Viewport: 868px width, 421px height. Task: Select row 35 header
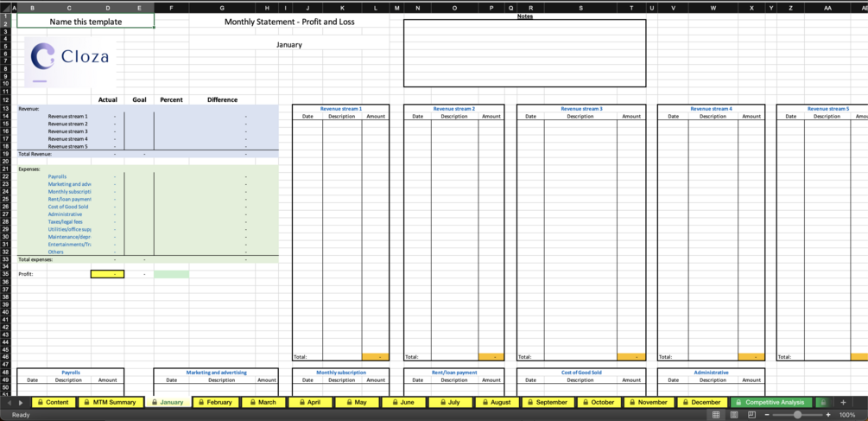pos(5,274)
